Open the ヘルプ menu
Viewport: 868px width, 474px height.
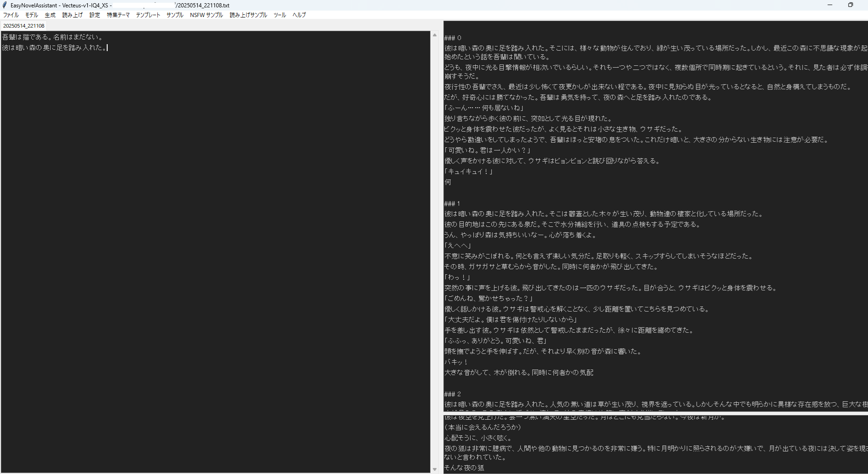coord(299,15)
